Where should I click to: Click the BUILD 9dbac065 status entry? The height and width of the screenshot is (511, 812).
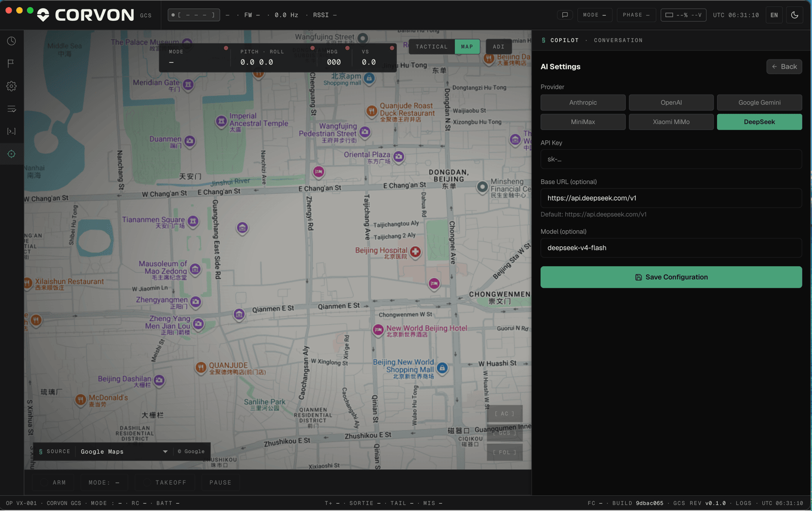637,503
